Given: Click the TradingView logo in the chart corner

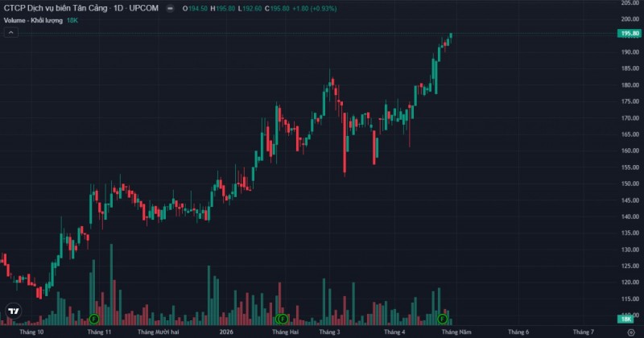Looking at the screenshot, I should coord(13,311).
